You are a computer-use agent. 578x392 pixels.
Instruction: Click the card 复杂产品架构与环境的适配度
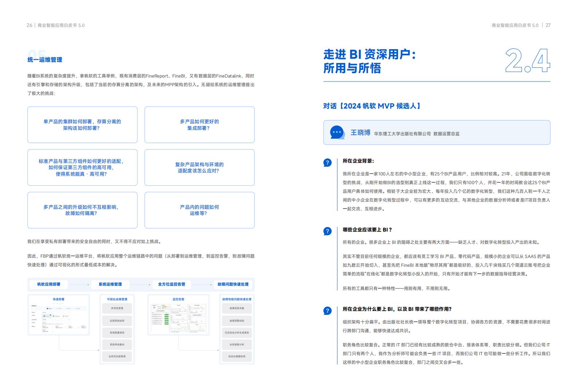click(200, 167)
